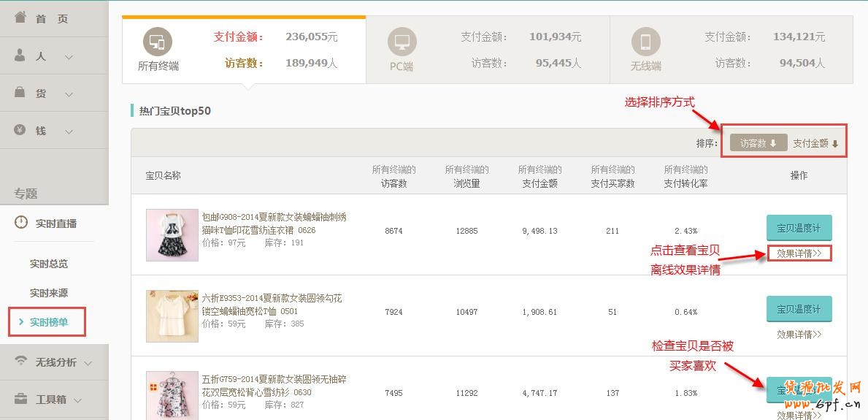Click the 所有终端的访客数 column header

[x=393, y=176]
